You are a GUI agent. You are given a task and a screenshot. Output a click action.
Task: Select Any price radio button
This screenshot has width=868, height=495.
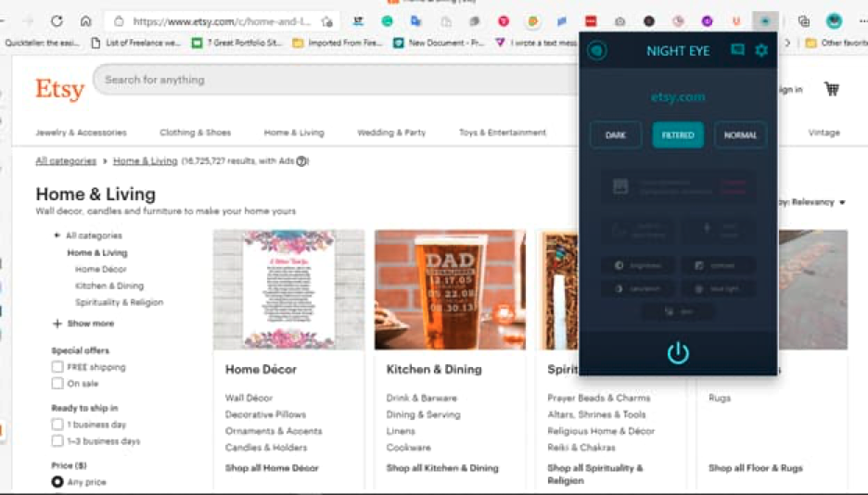pyautogui.click(x=57, y=482)
